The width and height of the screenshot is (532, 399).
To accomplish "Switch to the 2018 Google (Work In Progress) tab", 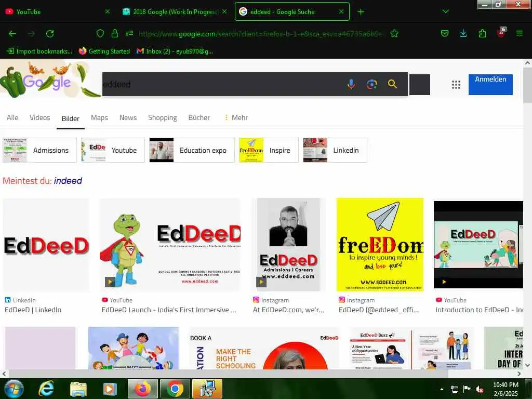I will point(175,12).
